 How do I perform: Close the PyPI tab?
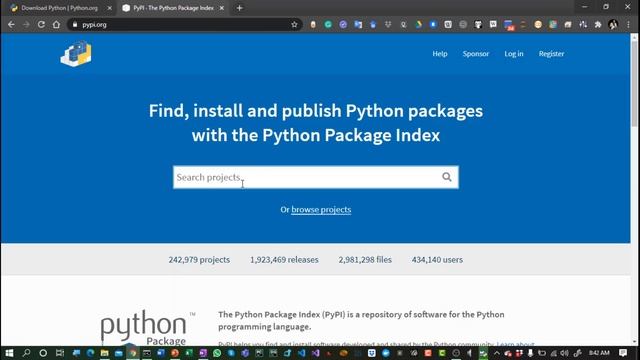click(222, 8)
